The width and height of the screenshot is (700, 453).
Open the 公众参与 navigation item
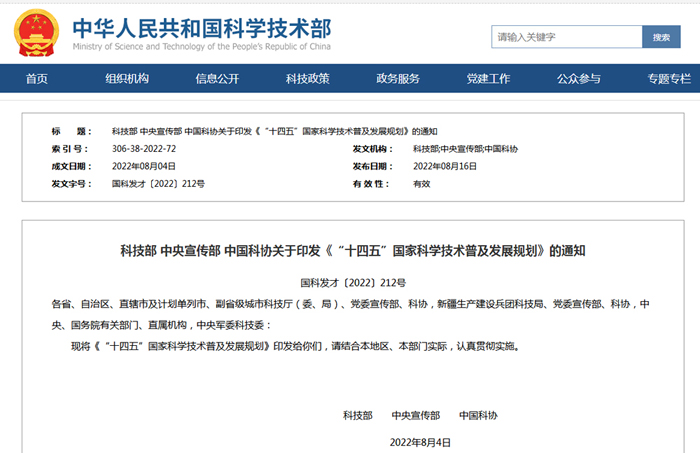(579, 79)
